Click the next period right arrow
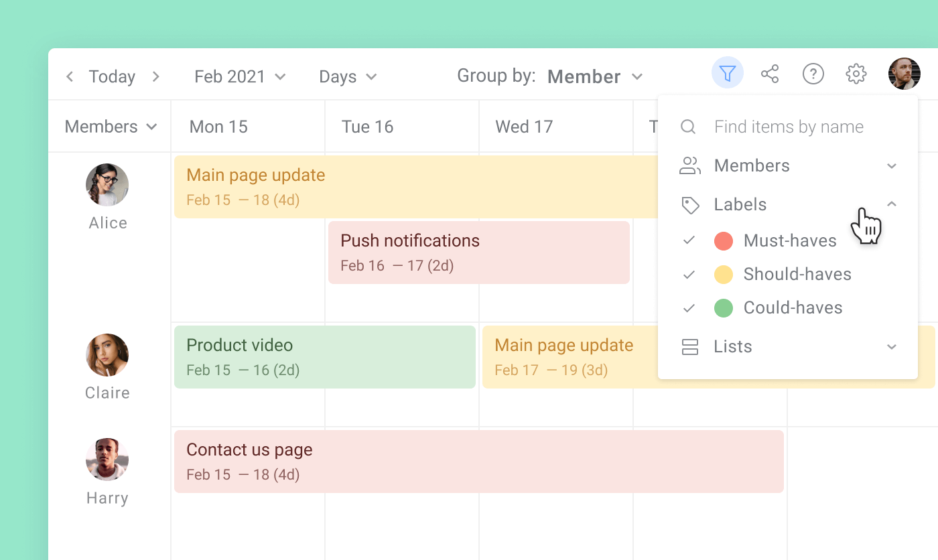Viewport: 938px width, 560px height. [155, 77]
